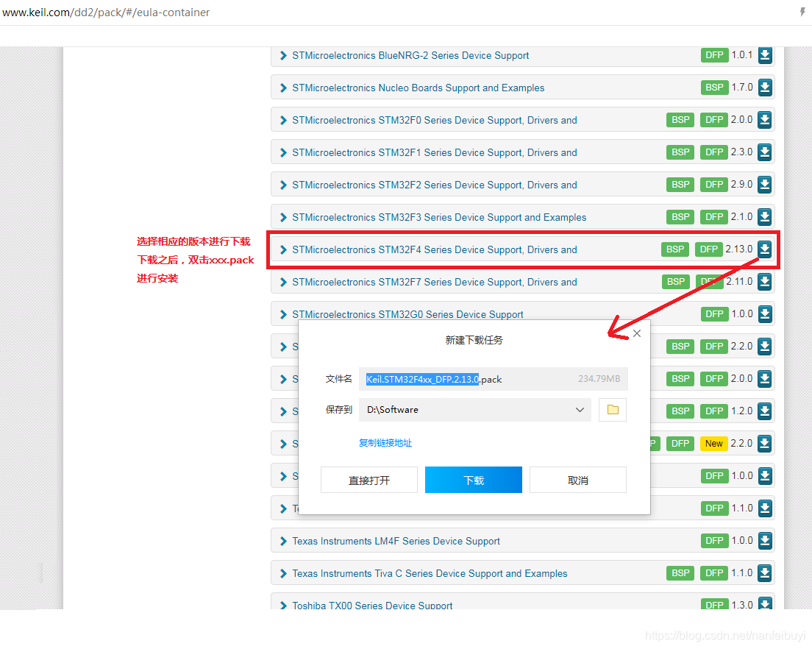Screen dimensions: 812x649
Task: Click the BSP badge on STM32F0 row
Action: [x=680, y=120]
